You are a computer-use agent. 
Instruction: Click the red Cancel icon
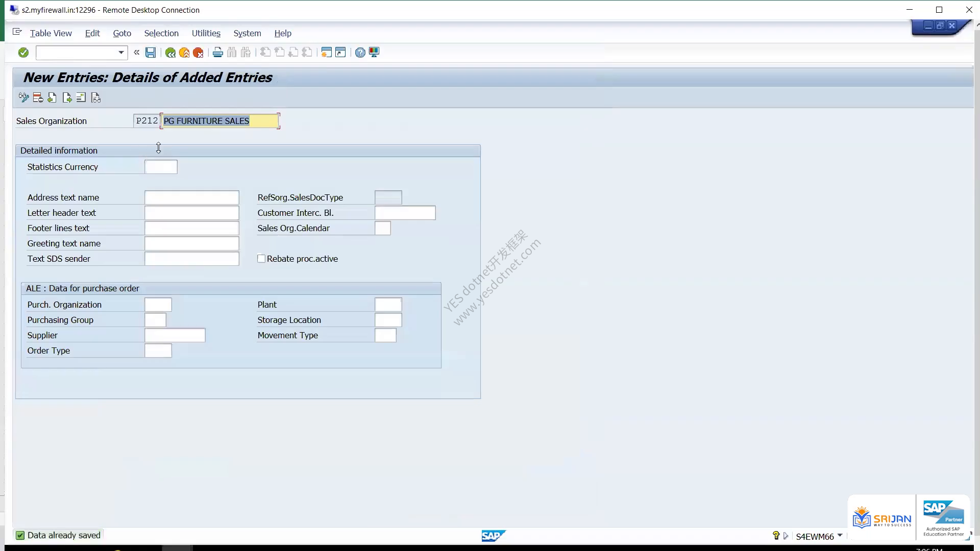[x=198, y=53]
